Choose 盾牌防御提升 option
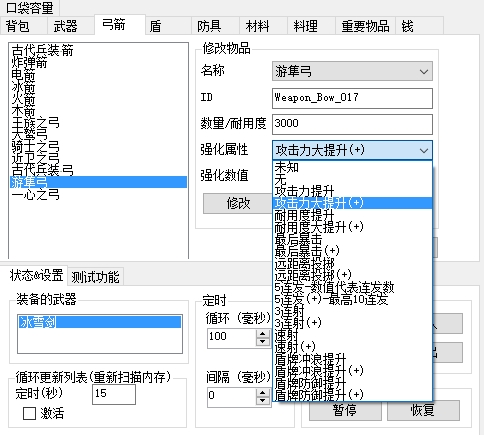Screen dimensions: 484x435 click(352, 383)
